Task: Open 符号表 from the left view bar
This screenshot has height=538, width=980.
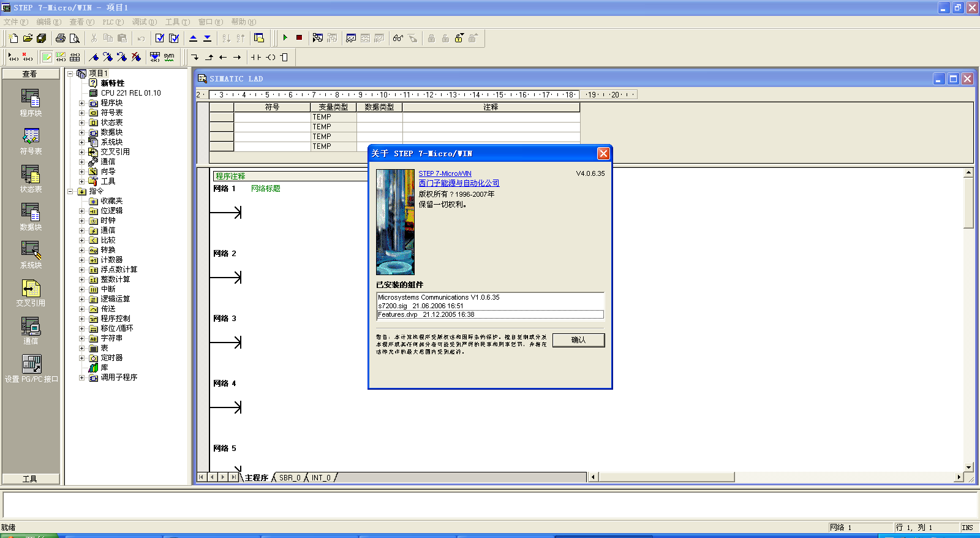Action: pos(31,141)
